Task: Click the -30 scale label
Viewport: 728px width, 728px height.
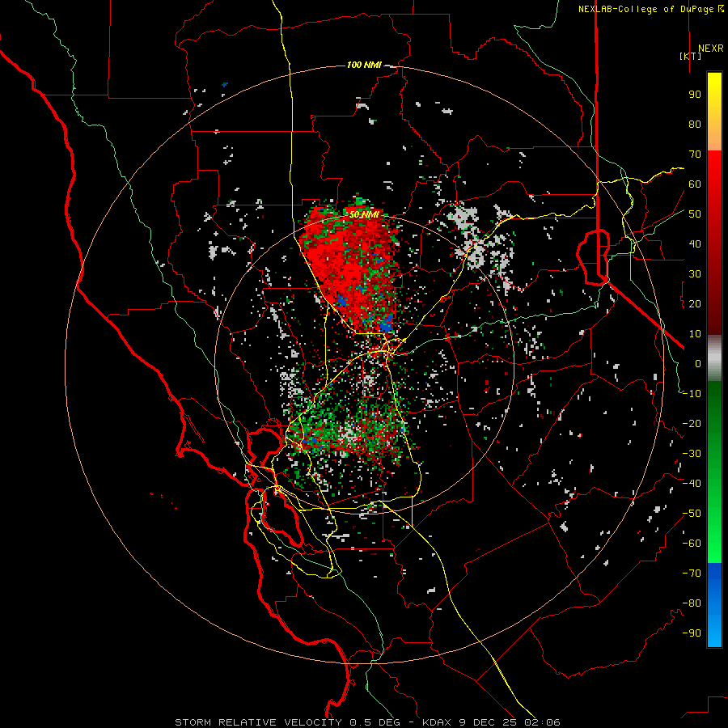Action: (x=692, y=454)
